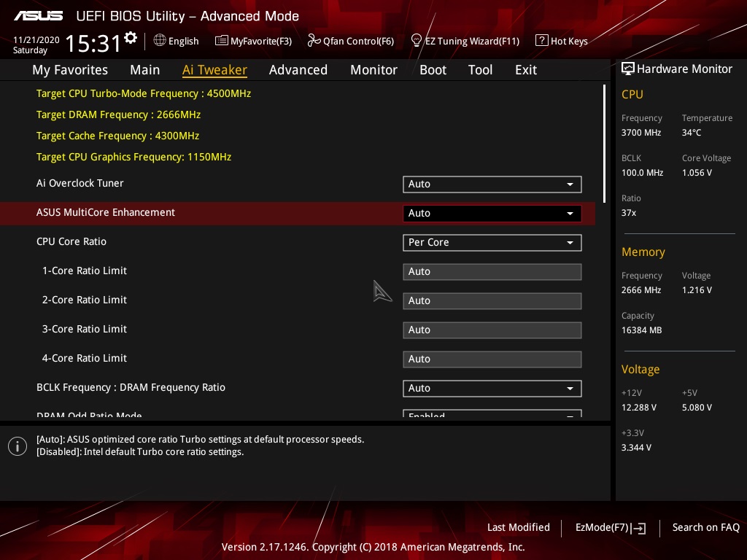This screenshot has height=560, width=747.
Task: Open the DRAM Odd Ratio Mode dropdown
Action: tap(492, 413)
